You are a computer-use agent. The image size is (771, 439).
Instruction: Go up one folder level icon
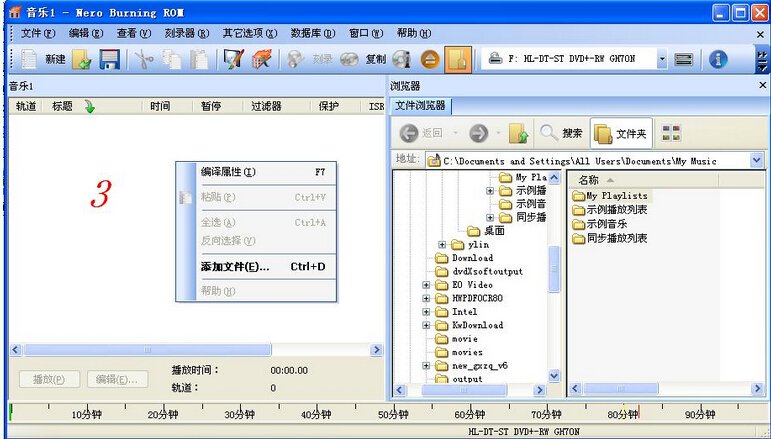tap(518, 133)
